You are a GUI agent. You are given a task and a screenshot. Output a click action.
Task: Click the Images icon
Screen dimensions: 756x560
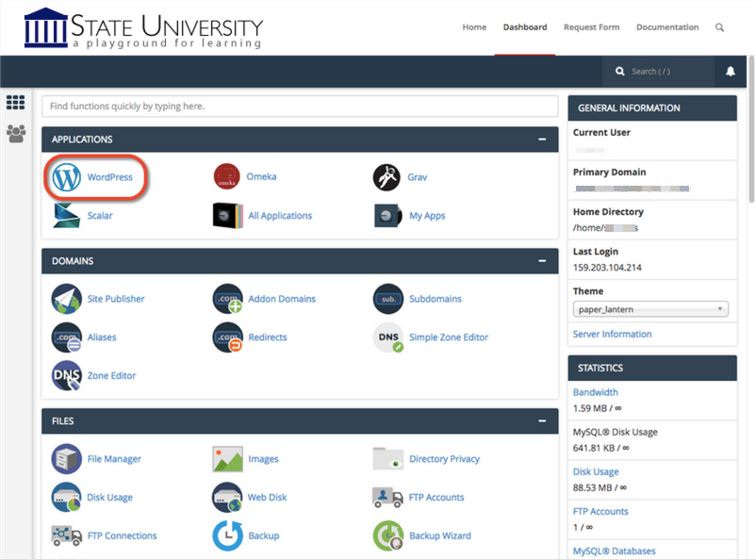pyautogui.click(x=227, y=459)
